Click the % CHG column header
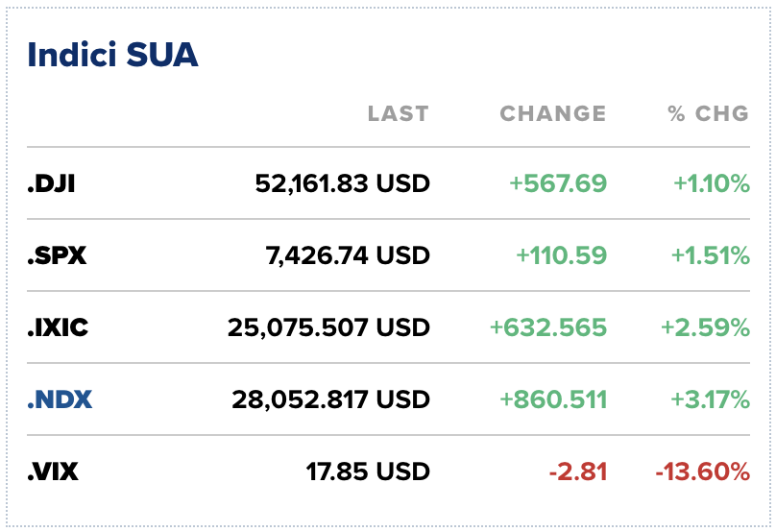The image size is (776, 532). click(x=708, y=114)
